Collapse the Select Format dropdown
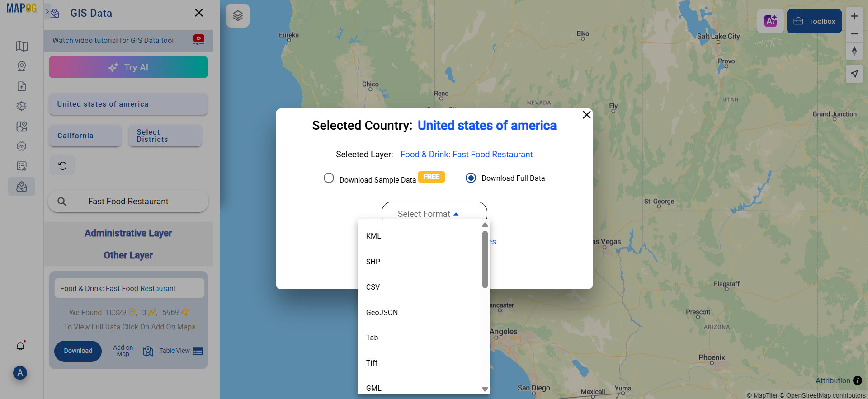The width and height of the screenshot is (868, 399). point(434,213)
